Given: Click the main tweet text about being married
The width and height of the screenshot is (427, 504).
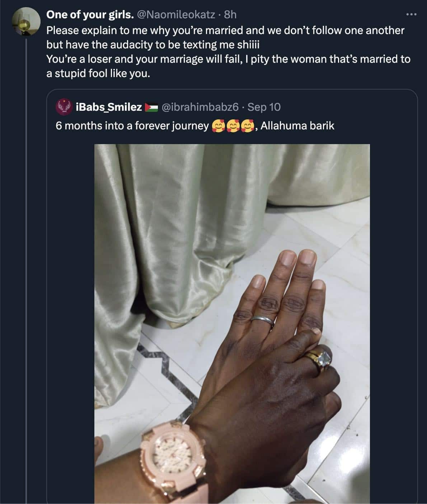Looking at the screenshot, I should coord(228,52).
